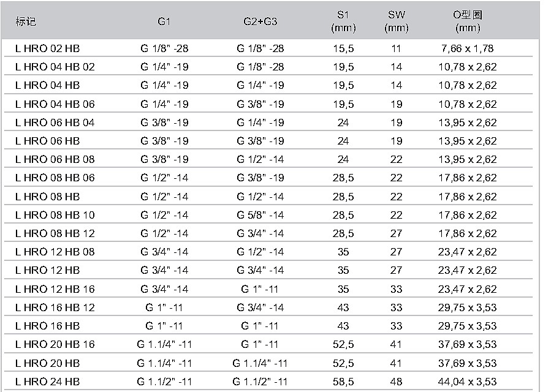The width and height of the screenshot is (551, 392).
Task: Click O-ring value 44,04 x 3,53
Action: pyautogui.click(x=468, y=381)
